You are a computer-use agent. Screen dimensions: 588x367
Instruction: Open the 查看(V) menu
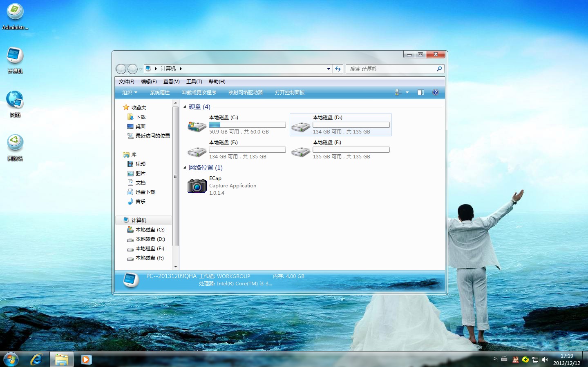tap(171, 82)
